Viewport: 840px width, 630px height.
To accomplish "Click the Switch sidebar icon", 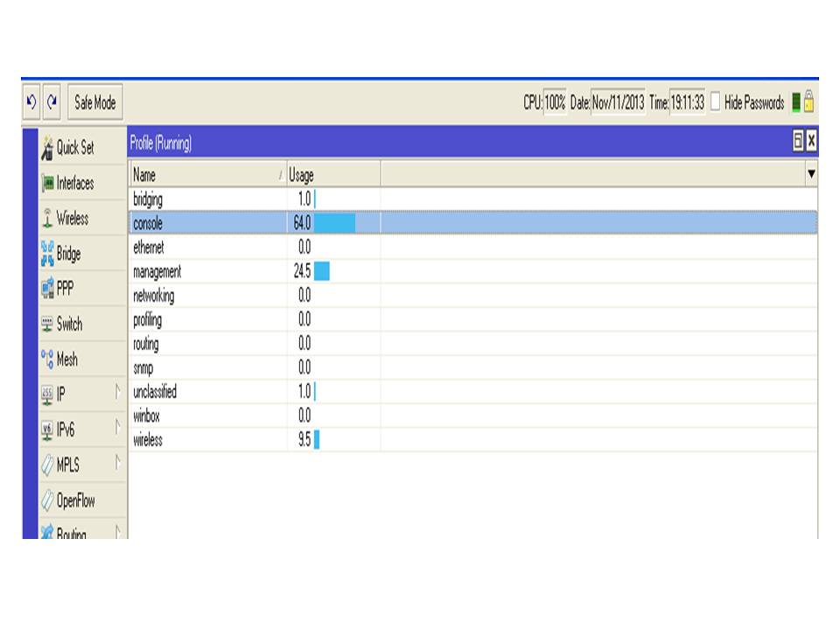I will [47, 324].
